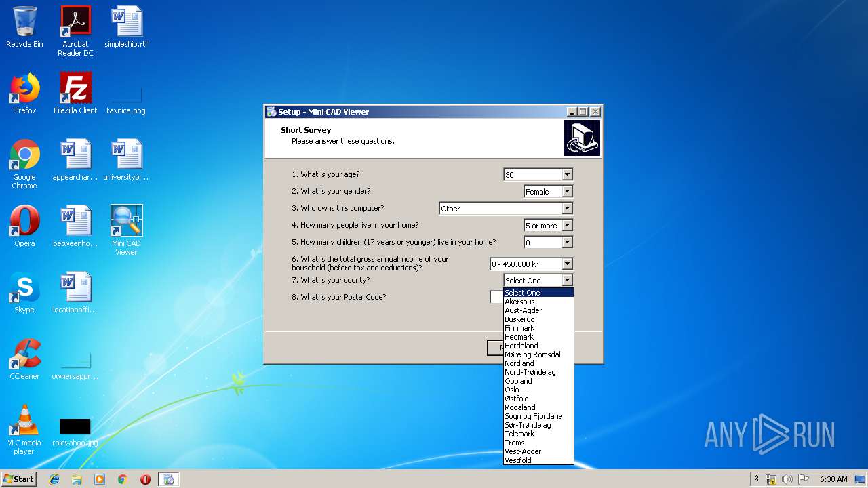The image size is (868, 488).
Task: Select Sør-Trøndelag from county list
Action: (x=538, y=425)
